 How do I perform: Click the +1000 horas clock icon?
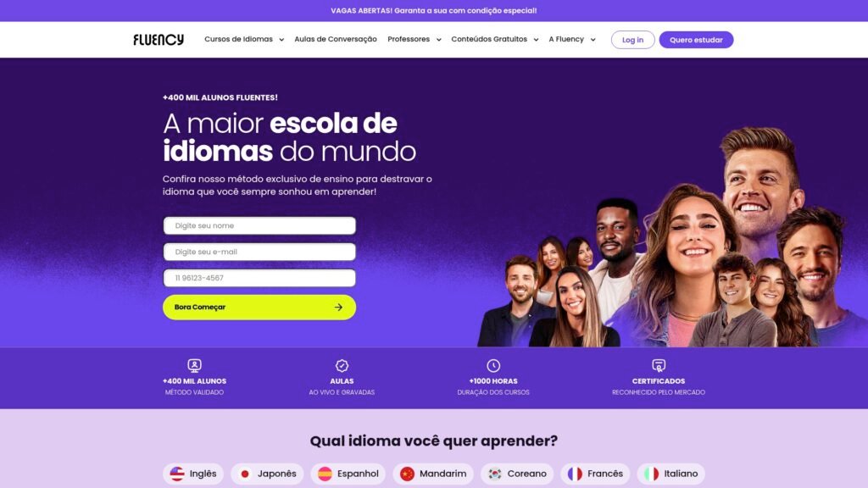pos(493,366)
